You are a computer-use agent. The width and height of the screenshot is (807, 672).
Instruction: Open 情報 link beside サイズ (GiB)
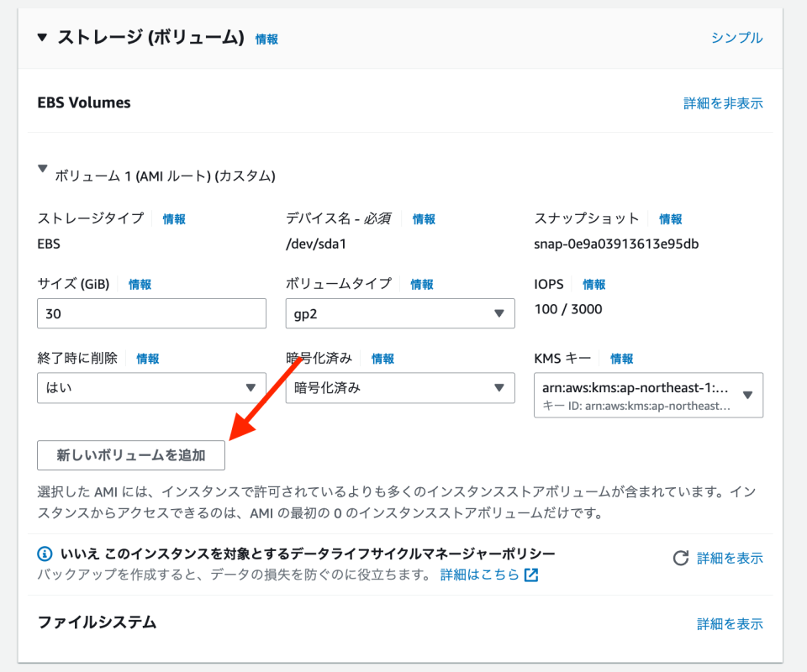(140, 284)
